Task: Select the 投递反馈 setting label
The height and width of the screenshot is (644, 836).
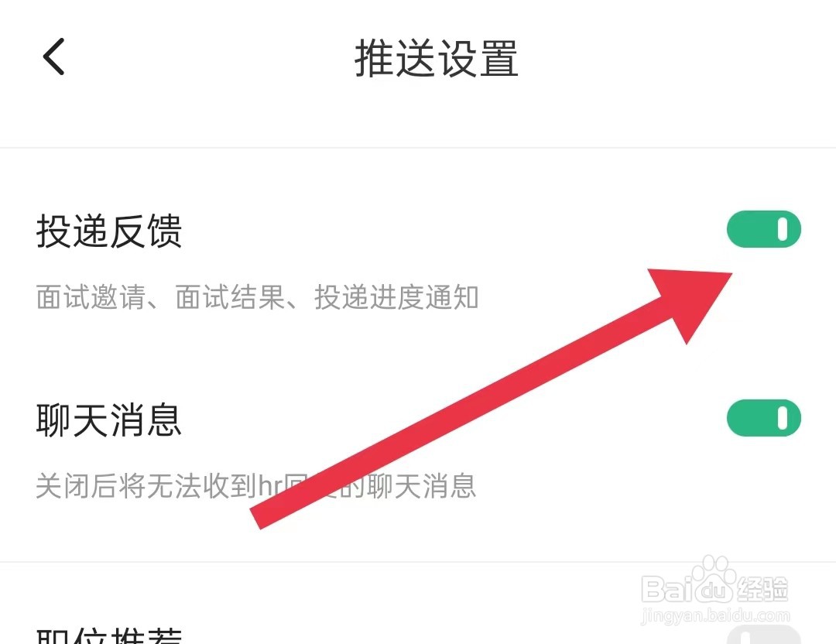Action: click(109, 231)
